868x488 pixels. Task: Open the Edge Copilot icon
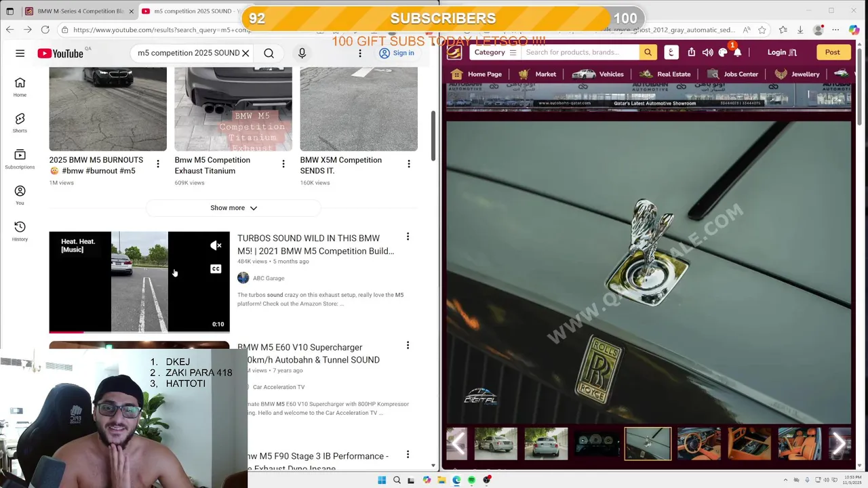coord(854,30)
